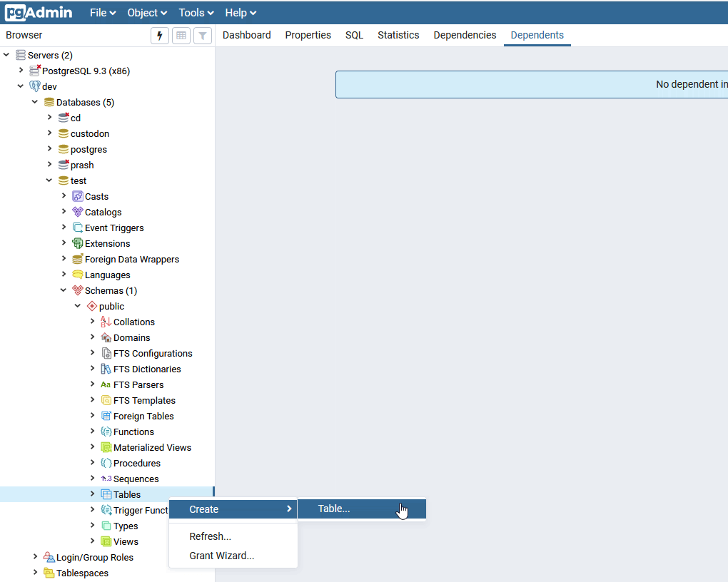
Task: Expand the Sequences tree node
Action: pos(92,479)
